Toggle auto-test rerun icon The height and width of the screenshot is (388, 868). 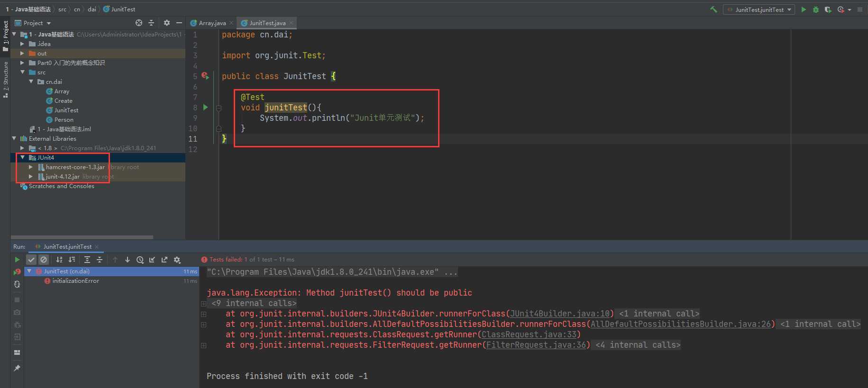[17, 284]
